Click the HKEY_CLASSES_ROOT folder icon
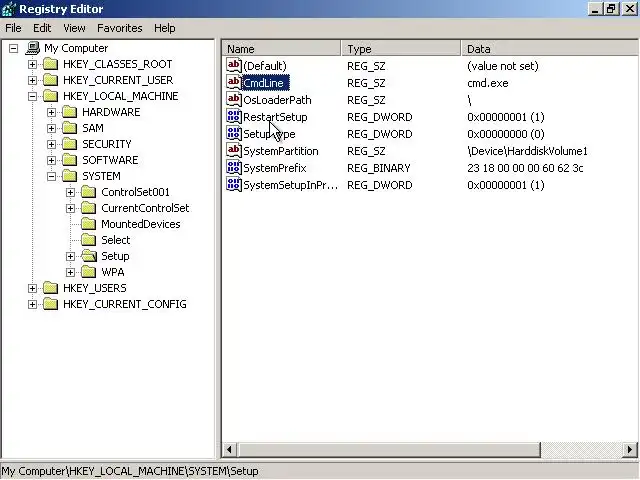Viewport: 640px width, 480px height. 51,64
